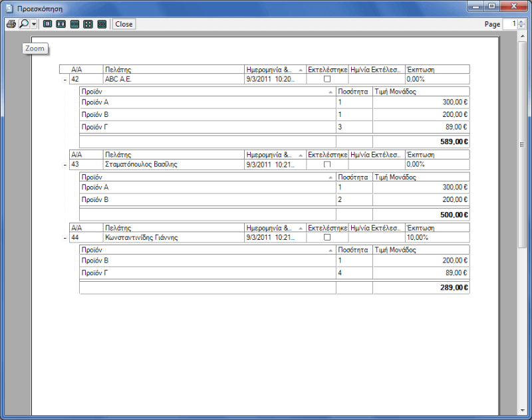Image resolution: width=532 pixels, height=420 pixels.
Task: Decrease page number with the down arrow
Action: point(521,27)
